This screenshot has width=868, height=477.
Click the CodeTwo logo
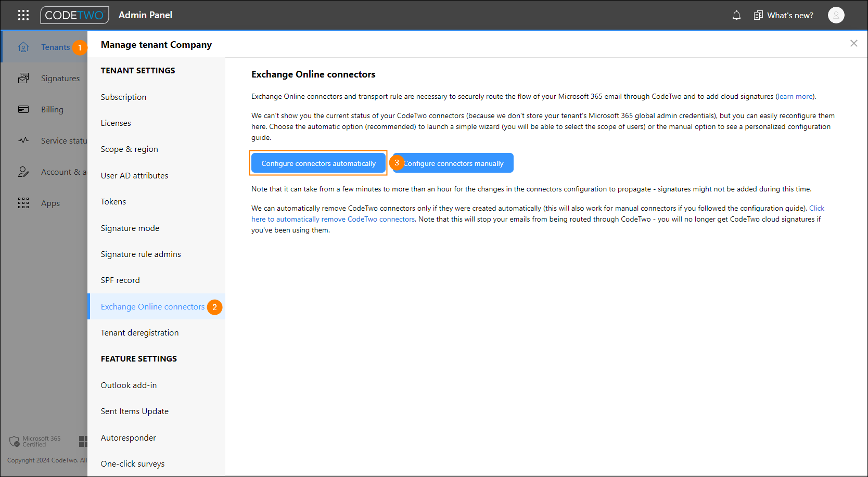pos(74,15)
